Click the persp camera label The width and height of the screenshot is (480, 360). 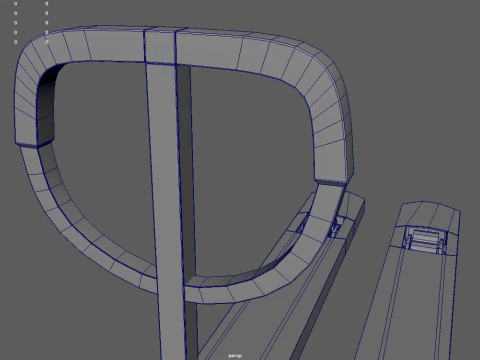point(235,356)
